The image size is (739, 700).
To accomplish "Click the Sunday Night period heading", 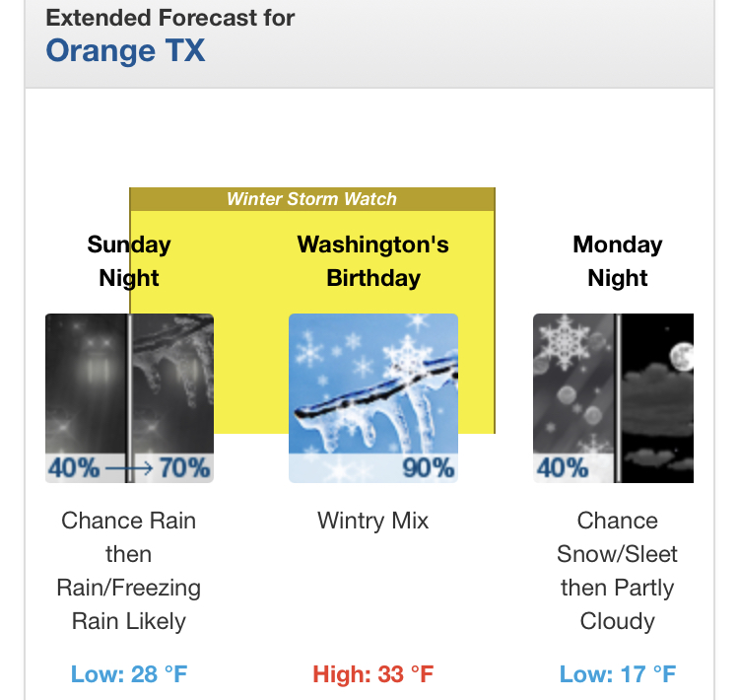I will click(129, 261).
